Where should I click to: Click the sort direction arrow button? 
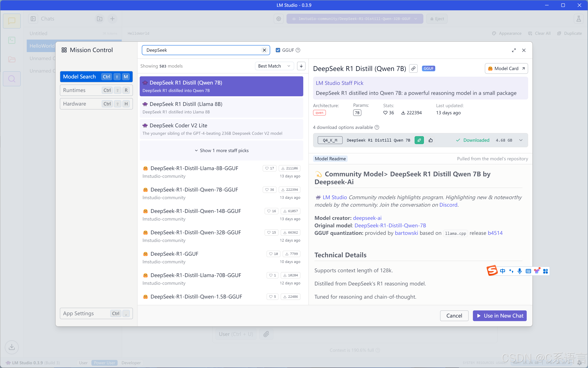301,66
